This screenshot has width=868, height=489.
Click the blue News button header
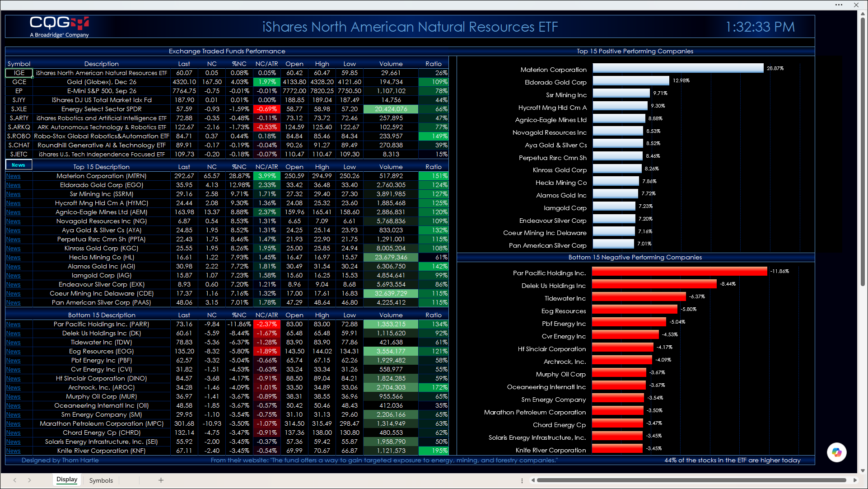[19, 165]
